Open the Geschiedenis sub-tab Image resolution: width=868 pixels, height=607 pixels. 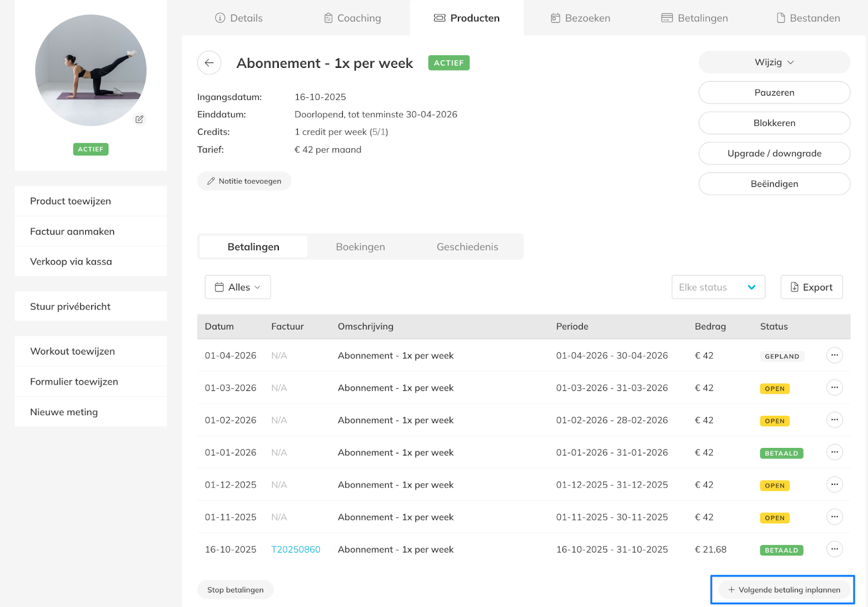click(467, 247)
